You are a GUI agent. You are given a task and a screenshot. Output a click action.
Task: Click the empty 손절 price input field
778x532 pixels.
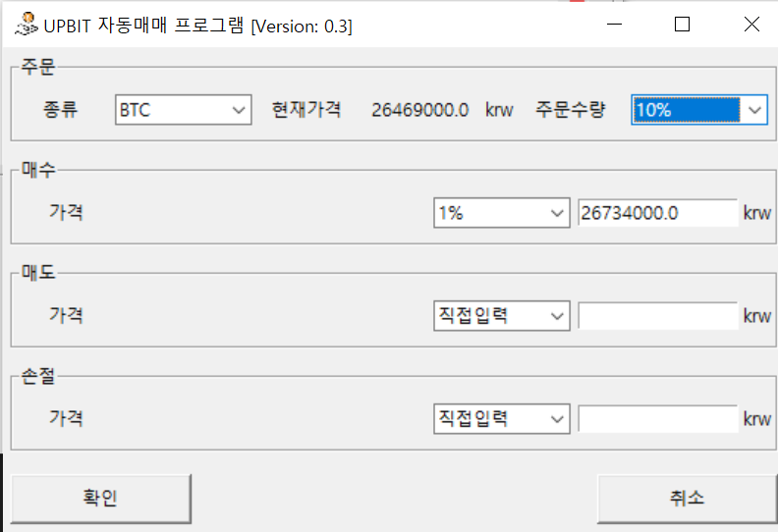tap(658, 419)
